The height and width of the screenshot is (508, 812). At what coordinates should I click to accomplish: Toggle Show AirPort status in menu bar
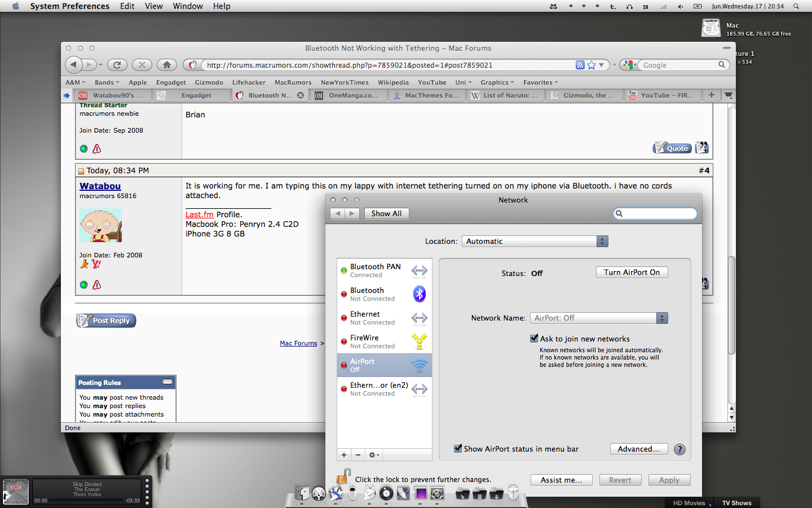coord(458,449)
